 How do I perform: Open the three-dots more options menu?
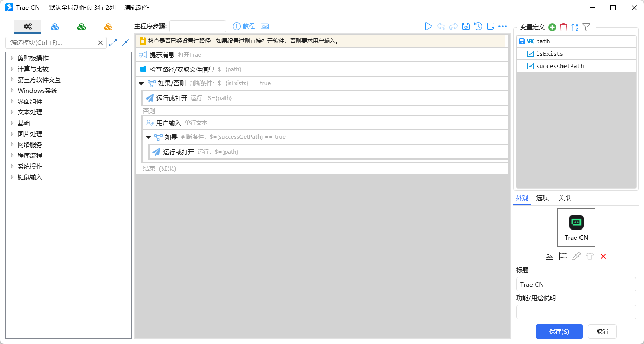[x=503, y=26]
